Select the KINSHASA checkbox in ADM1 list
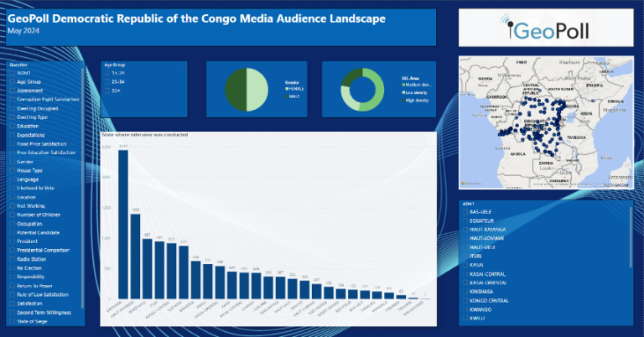 tap(465, 292)
